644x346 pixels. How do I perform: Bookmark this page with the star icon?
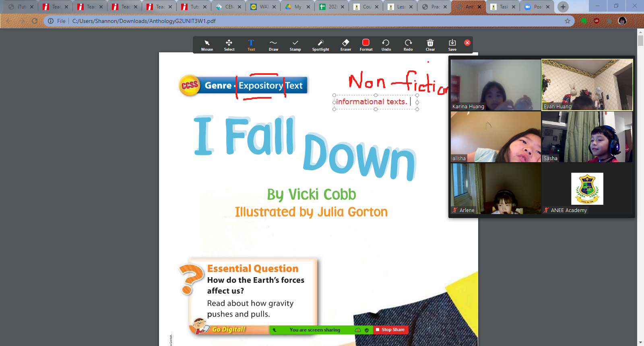[568, 21]
